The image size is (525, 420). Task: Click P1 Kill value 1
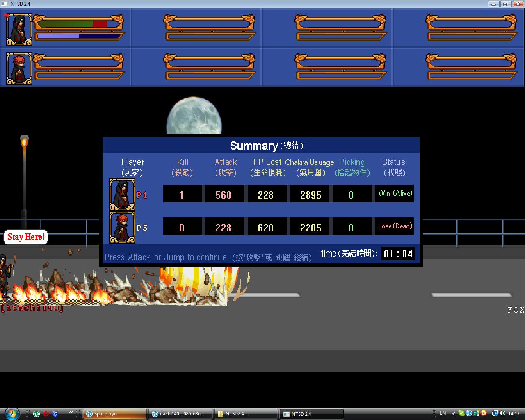(183, 193)
